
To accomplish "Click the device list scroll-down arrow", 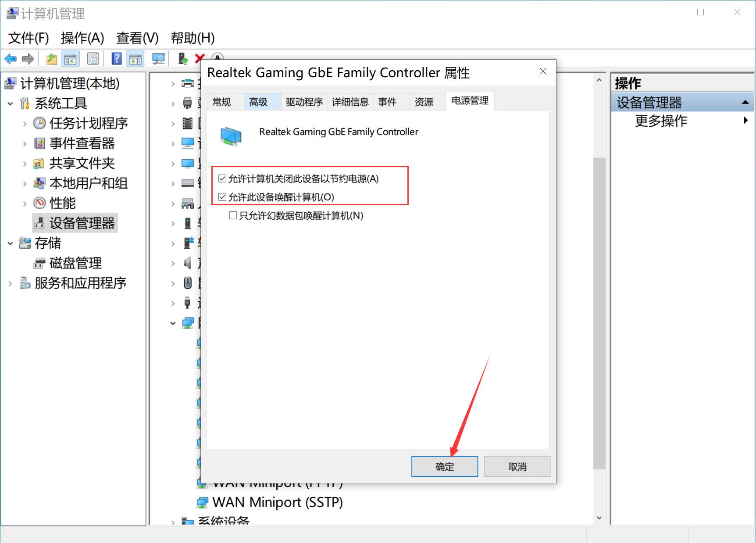I will (599, 518).
